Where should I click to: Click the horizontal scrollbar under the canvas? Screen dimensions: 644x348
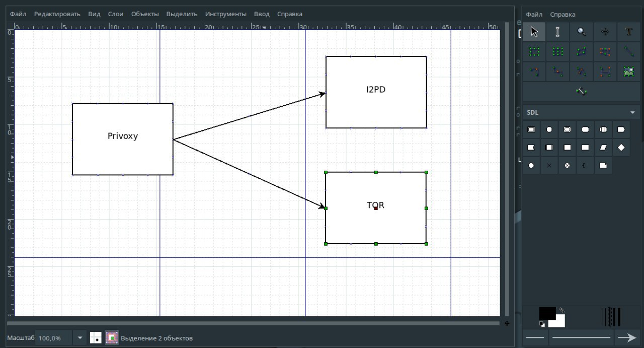click(253, 323)
